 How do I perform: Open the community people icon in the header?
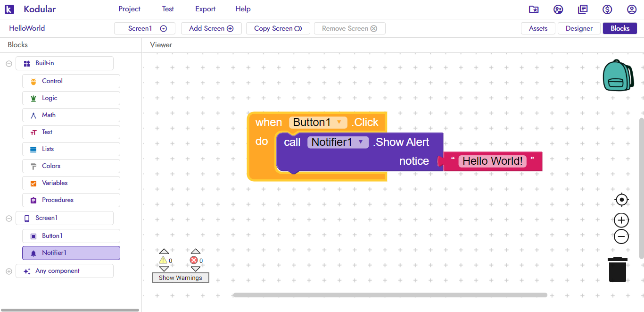(558, 9)
